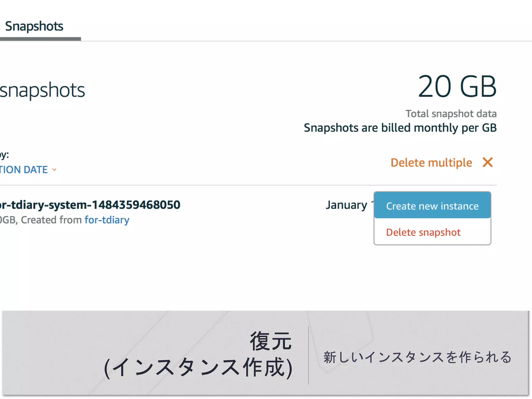Click the (インスタンス作成) caption line

pos(198,367)
